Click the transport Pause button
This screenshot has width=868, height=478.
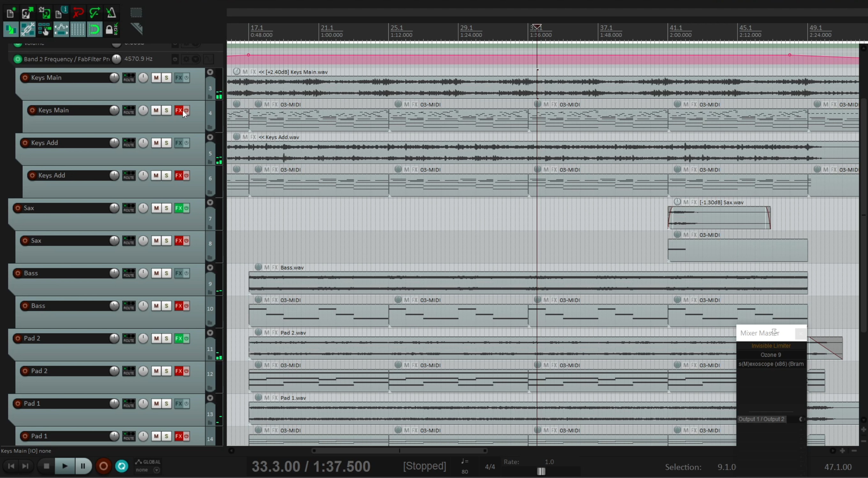[x=83, y=466]
